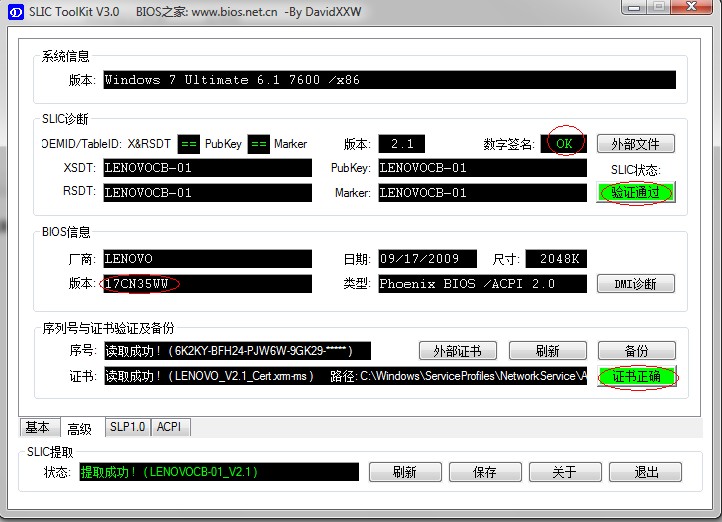Open the 关于 about dialog

[x=565, y=472]
